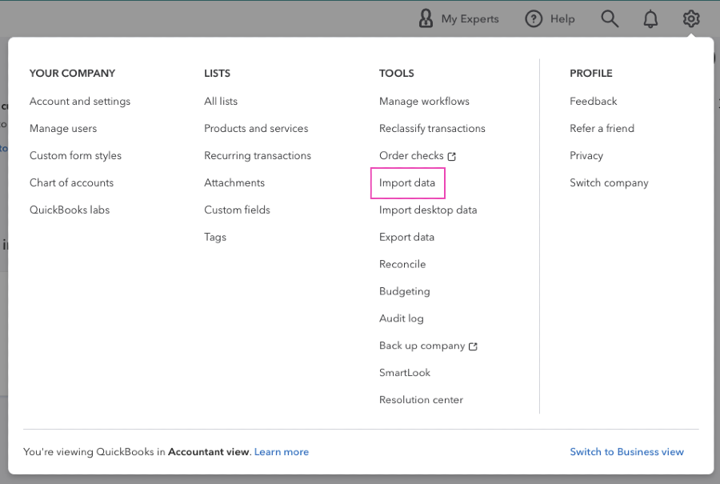Open Custom form styles
The height and width of the screenshot is (484, 720).
pyautogui.click(x=75, y=156)
